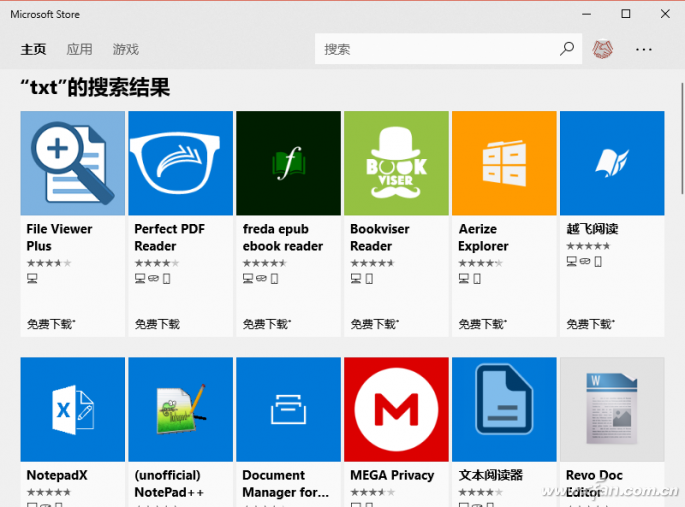Click into the 搜索 search box
Screen dimensions: 685x507
(448, 49)
